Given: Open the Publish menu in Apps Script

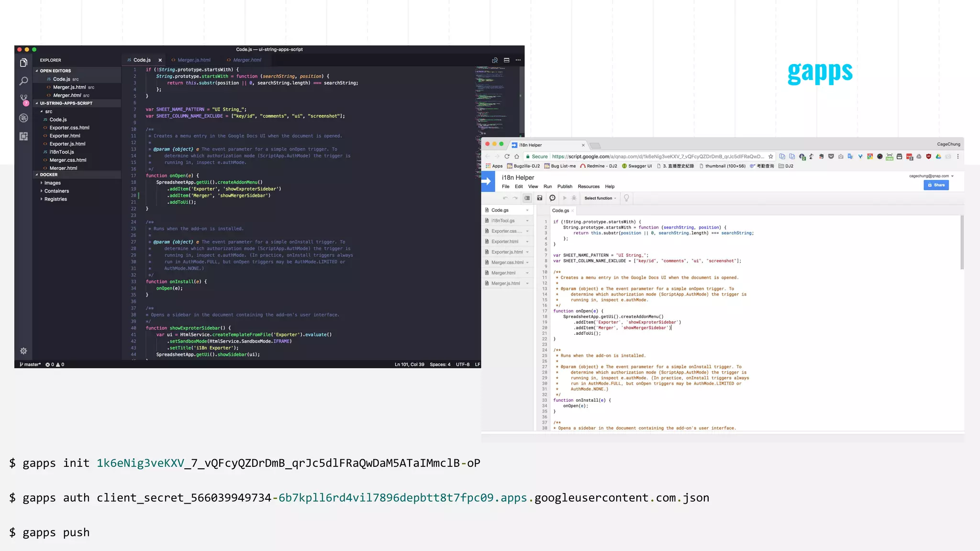Looking at the screenshot, I should tap(565, 187).
